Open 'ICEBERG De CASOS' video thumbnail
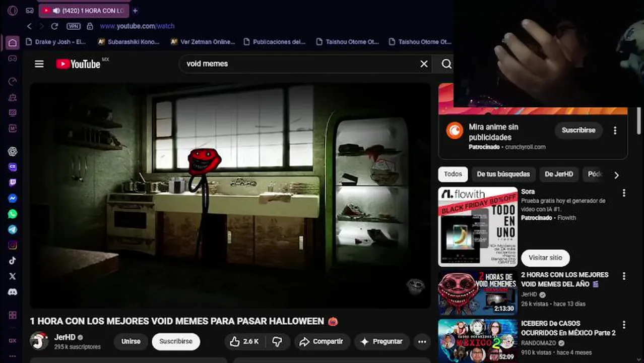 (478, 341)
